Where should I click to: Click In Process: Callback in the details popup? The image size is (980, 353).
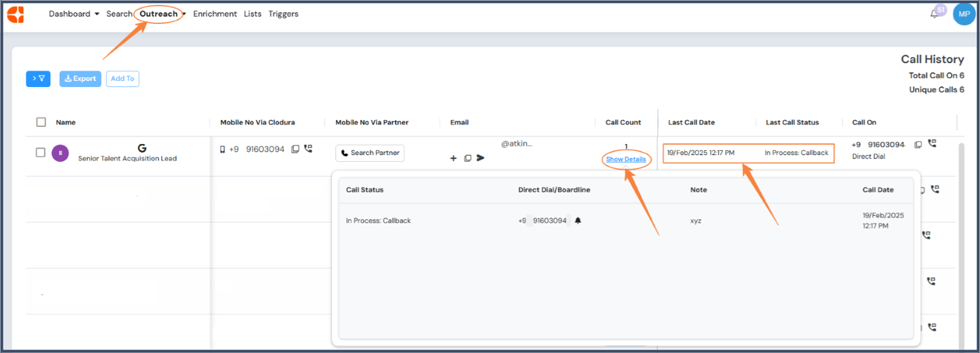click(x=379, y=221)
